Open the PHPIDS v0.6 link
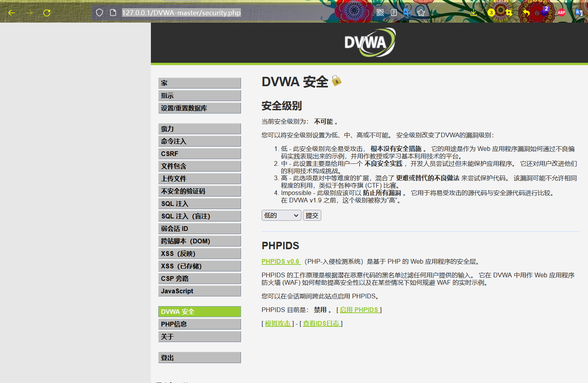Screen dimensions: 588x383 pyautogui.click(x=281, y=261)
